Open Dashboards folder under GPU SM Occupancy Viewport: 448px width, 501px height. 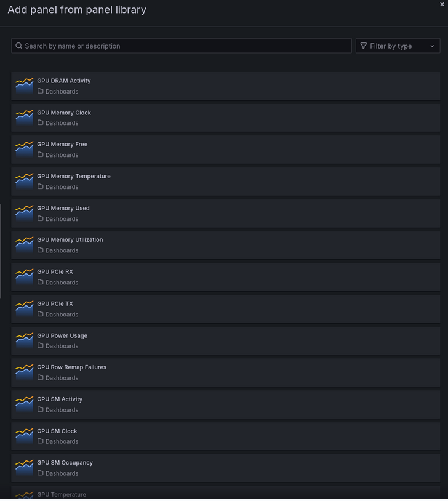click(x=62, y=473)
